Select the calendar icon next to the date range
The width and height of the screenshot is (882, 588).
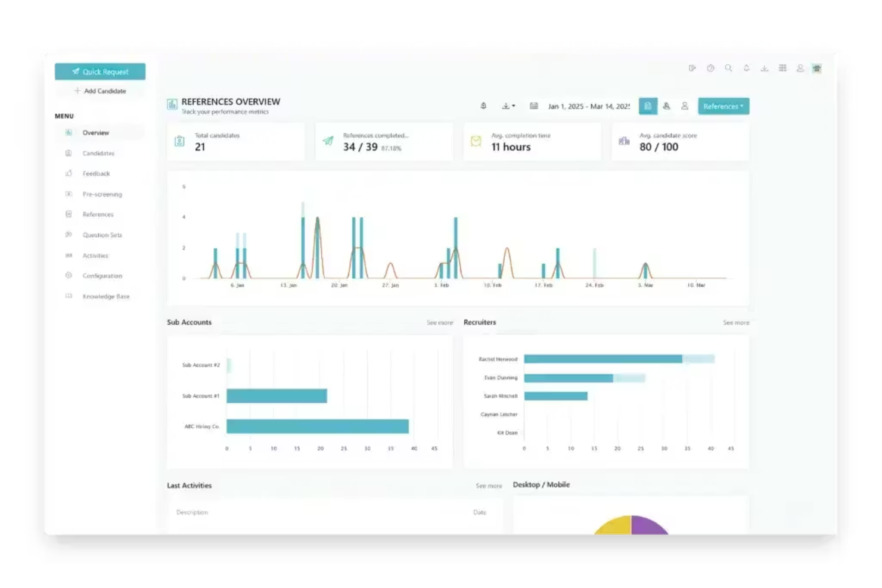tap(533, 105)
